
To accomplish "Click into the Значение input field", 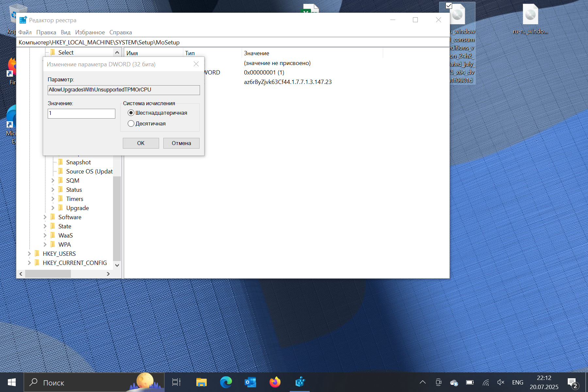I will [81, 113].
